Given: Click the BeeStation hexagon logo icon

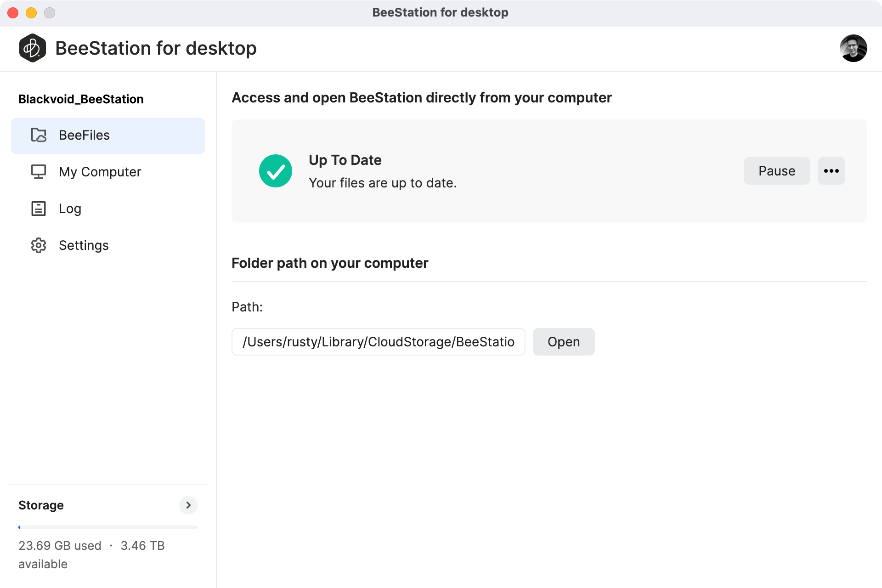Looking at the screenshot, I should point(32,48).
